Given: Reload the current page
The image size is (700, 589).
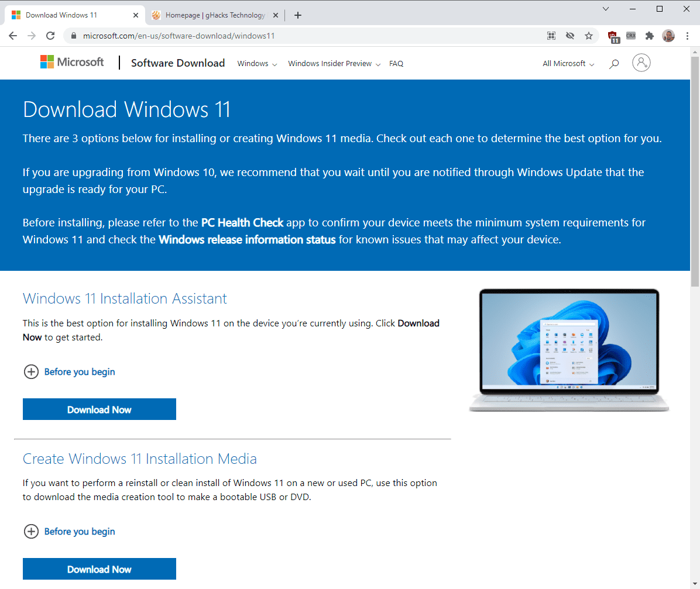Looking at the screenshot, I should 50,36.
